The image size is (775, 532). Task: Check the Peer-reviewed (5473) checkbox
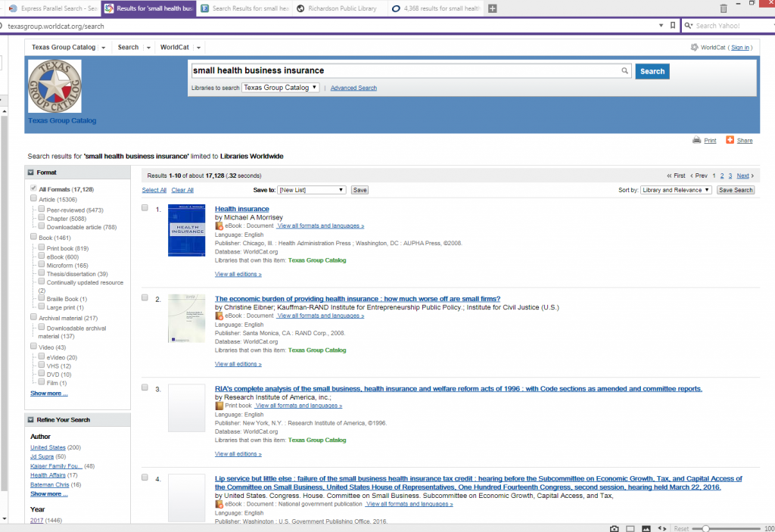click(42, 209)
